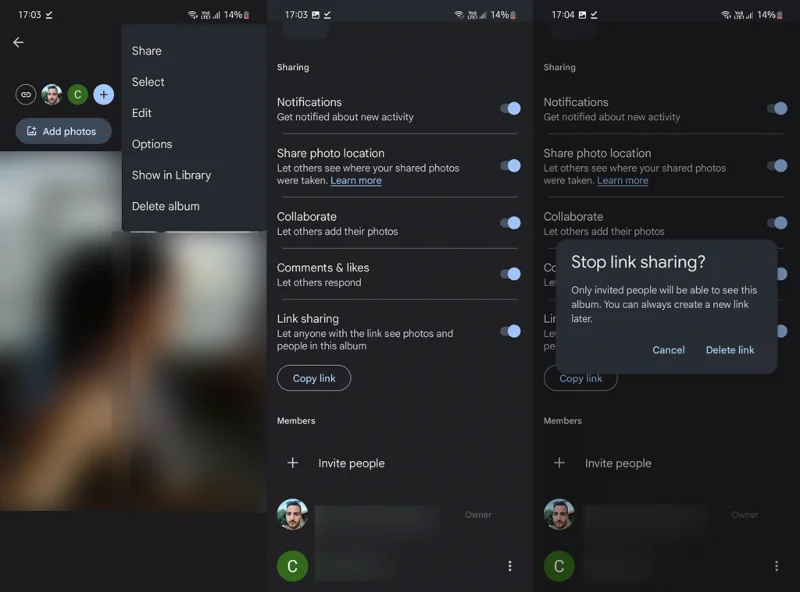Open Learn more link in middle screen
The height and width of the screenshot is (592, 800).
[356, 181]
